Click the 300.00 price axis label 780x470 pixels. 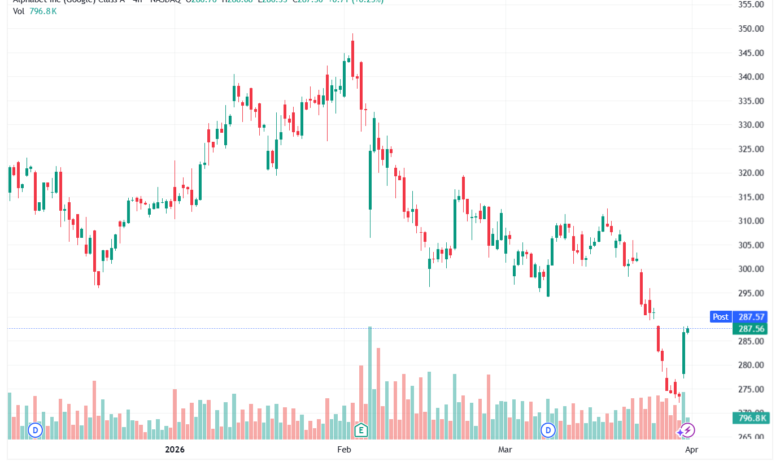[751, 269]
